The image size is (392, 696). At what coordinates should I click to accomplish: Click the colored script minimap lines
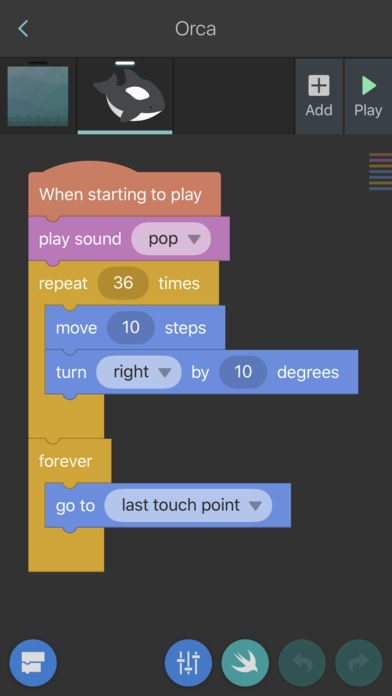coord(380,171)
